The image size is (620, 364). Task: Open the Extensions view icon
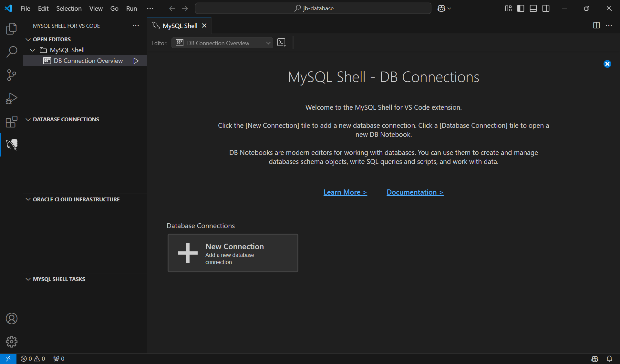[11, 122]
